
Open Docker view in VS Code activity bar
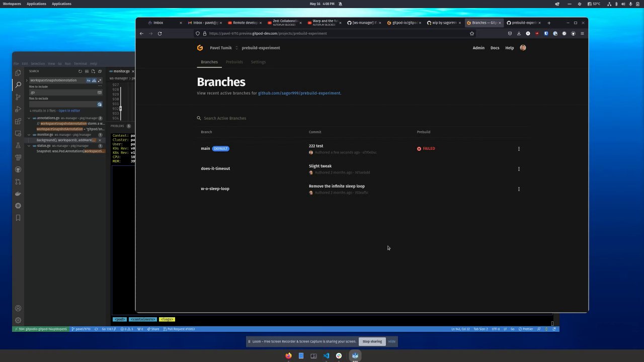tap(18, 194)
